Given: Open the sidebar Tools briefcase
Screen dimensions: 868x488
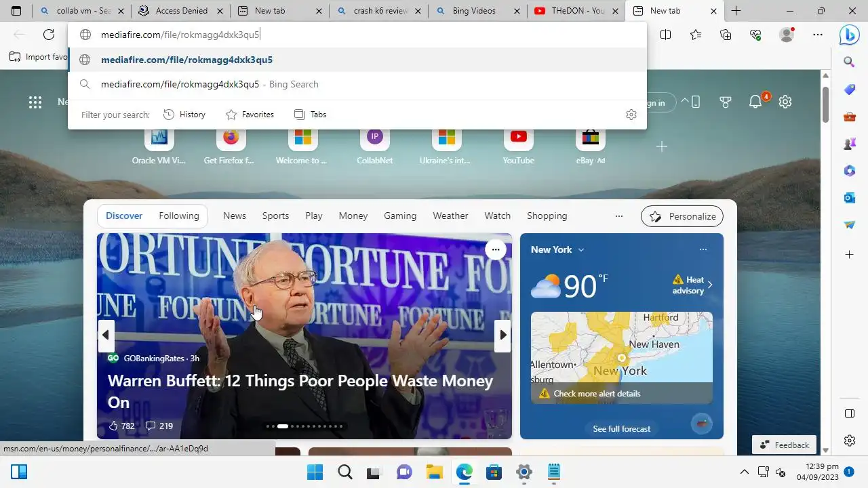Looking at the screenshot, I should click(849, 117).
